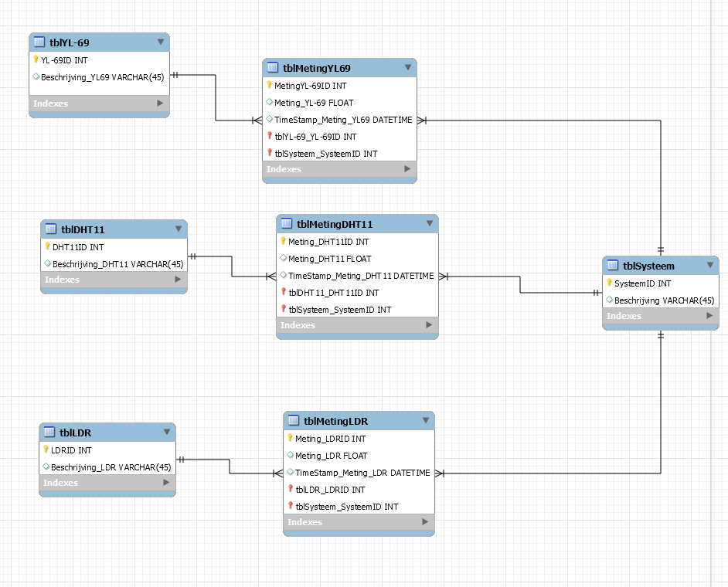The image size is (728, 587).
Task: Select the SysteemID INT primary key icon in tblSysteem
Action: point(609,283)
